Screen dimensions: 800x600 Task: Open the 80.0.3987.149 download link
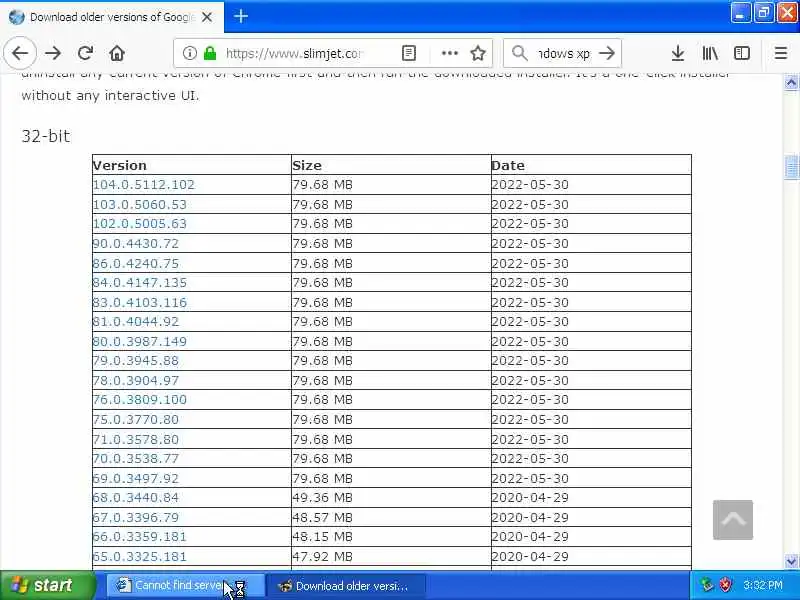[140, 341]
